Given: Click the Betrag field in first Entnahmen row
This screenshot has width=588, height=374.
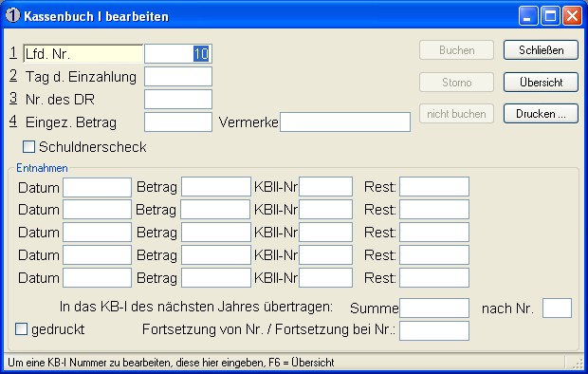Looking at the screenshot, I should click(216, 187).
